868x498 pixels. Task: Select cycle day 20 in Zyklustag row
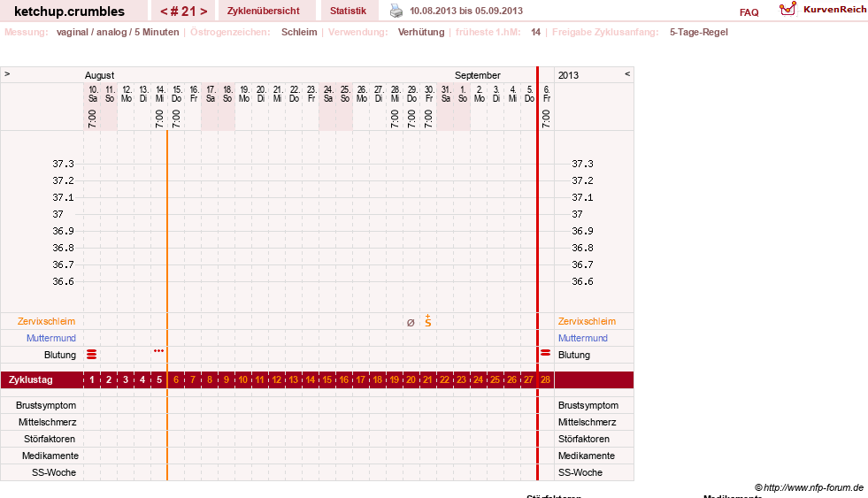(x=411, y=380)
